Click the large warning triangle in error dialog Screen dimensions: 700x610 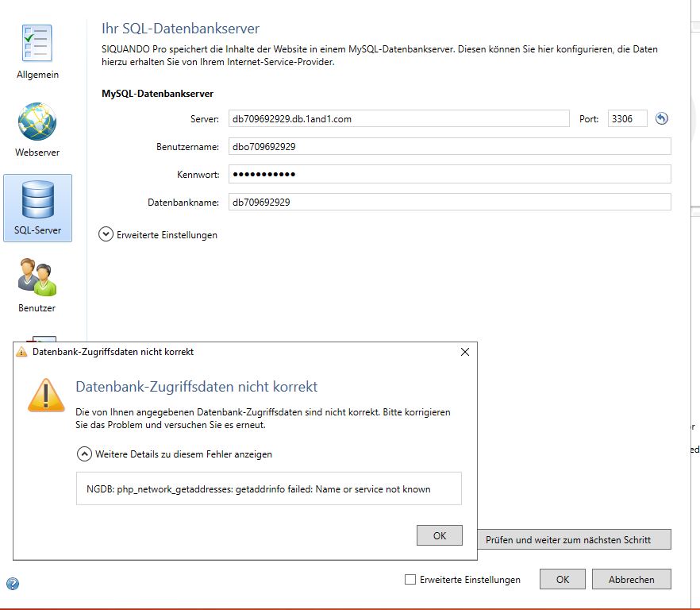tap(46, 395)
